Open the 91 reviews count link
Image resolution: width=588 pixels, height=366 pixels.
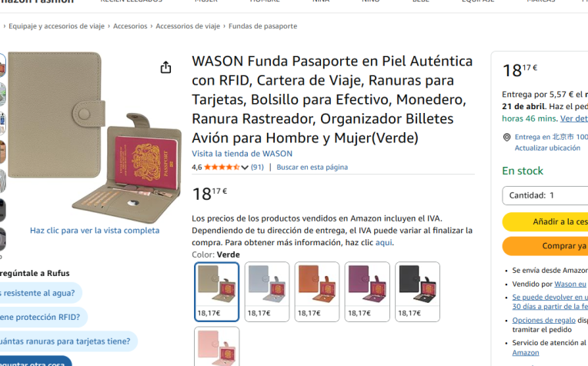(x=257, y=167)
